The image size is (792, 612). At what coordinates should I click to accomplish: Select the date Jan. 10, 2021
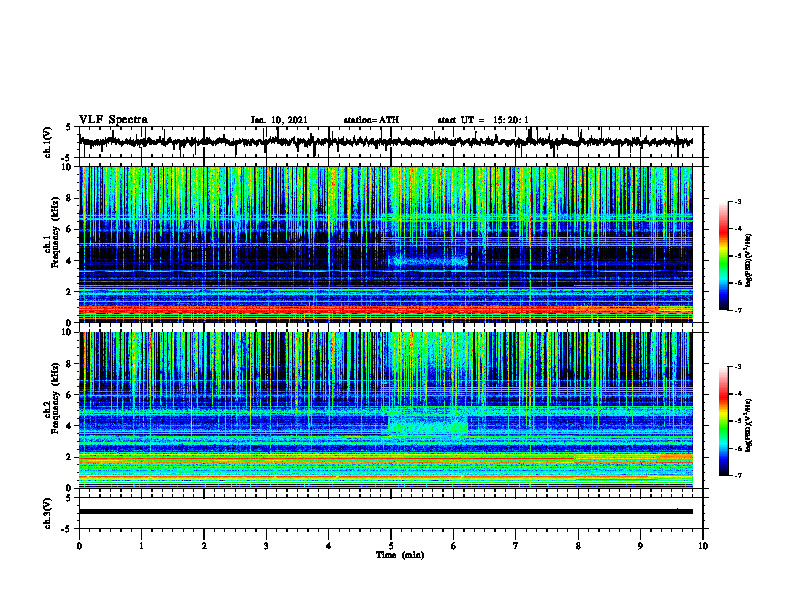click(x=279, y=120)
